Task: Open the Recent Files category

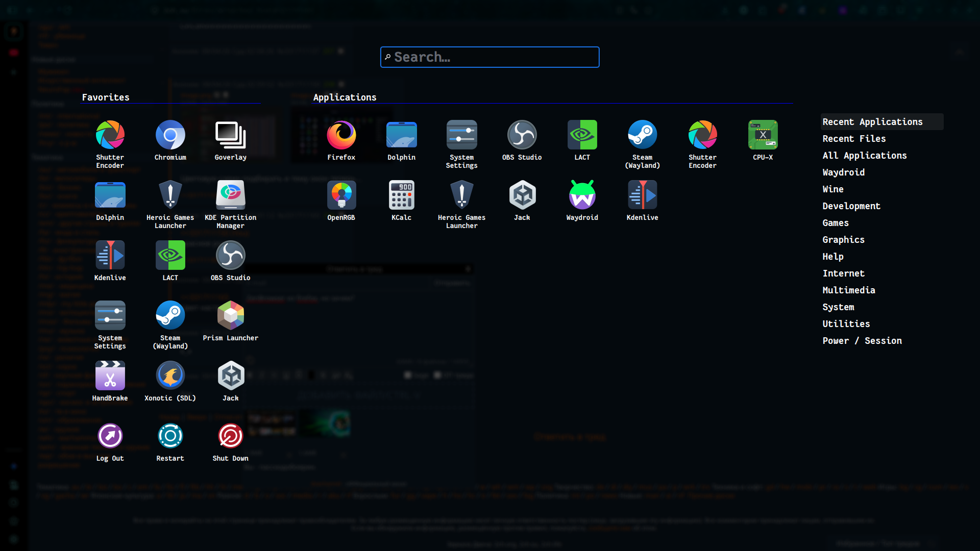Action: coord(854,139)
